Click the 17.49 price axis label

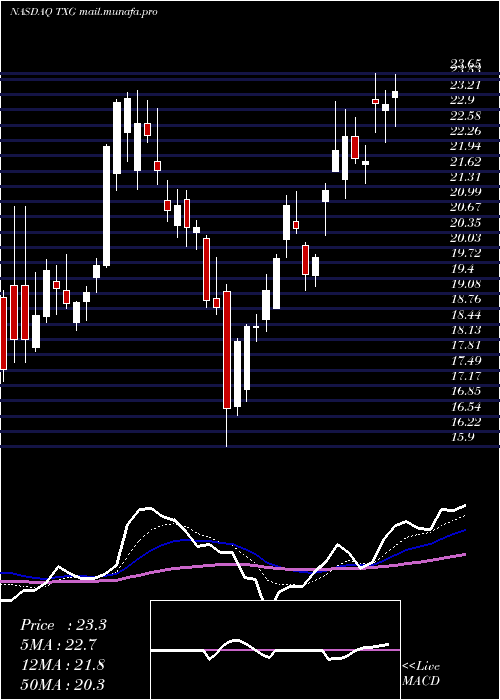pos(466,360)
